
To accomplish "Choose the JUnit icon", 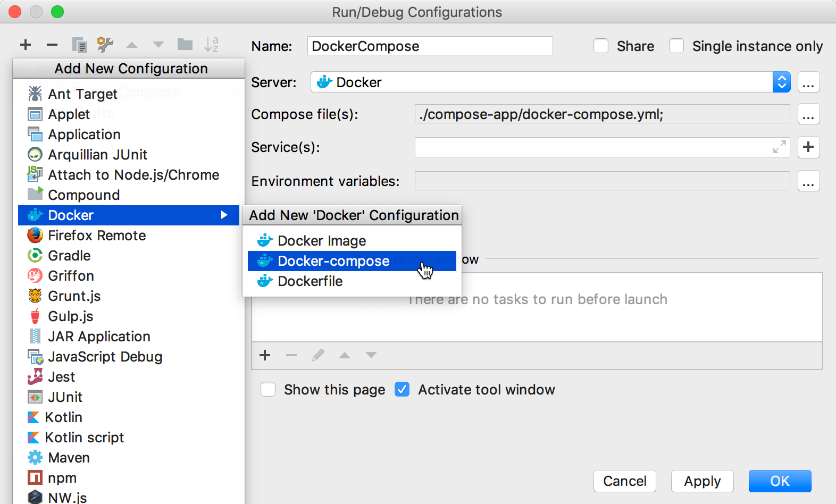I will pyautogui.click(x=35, y=397).
